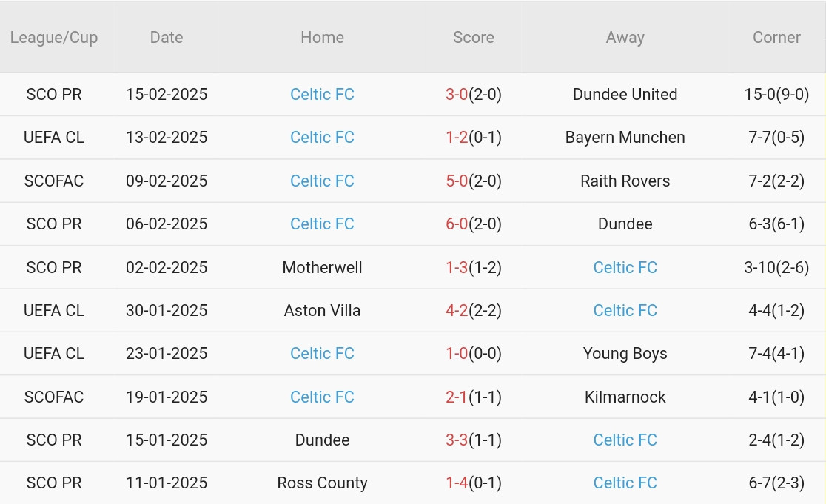
Task: Open Celtic FC link in Ross County row
Action: point(625,483)
